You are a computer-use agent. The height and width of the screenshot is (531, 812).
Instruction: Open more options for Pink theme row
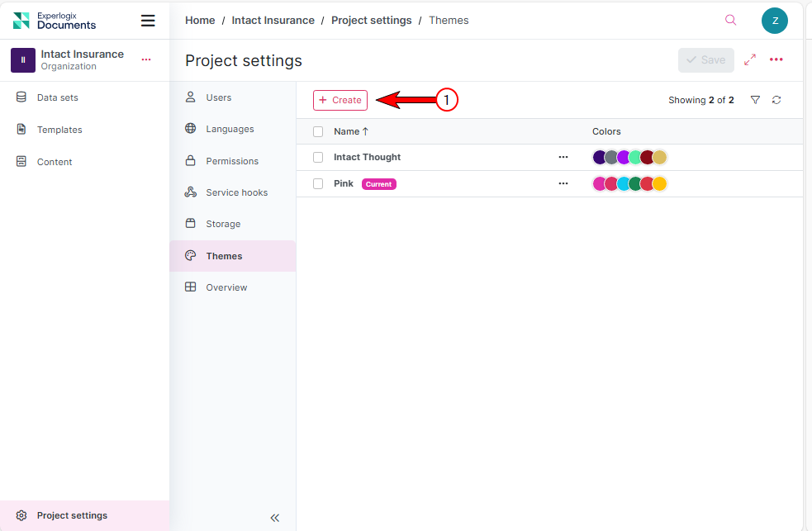point(563,183)
